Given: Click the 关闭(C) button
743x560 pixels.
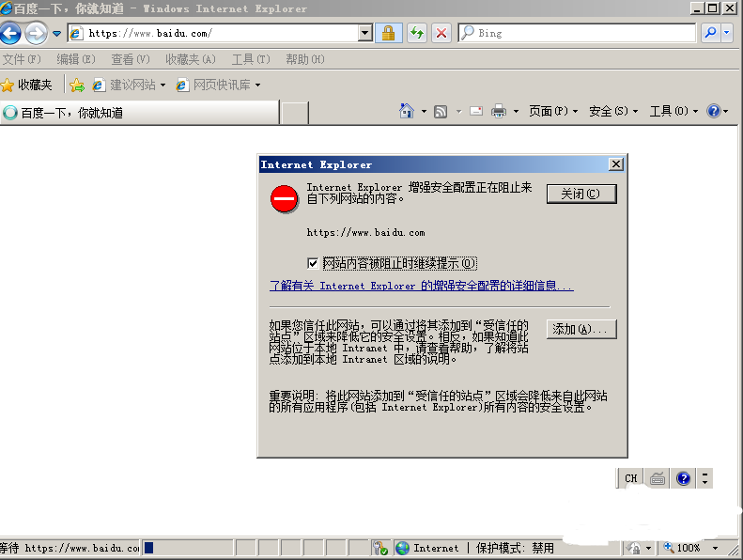Looking at the screenshot, I should coord(581,194).
